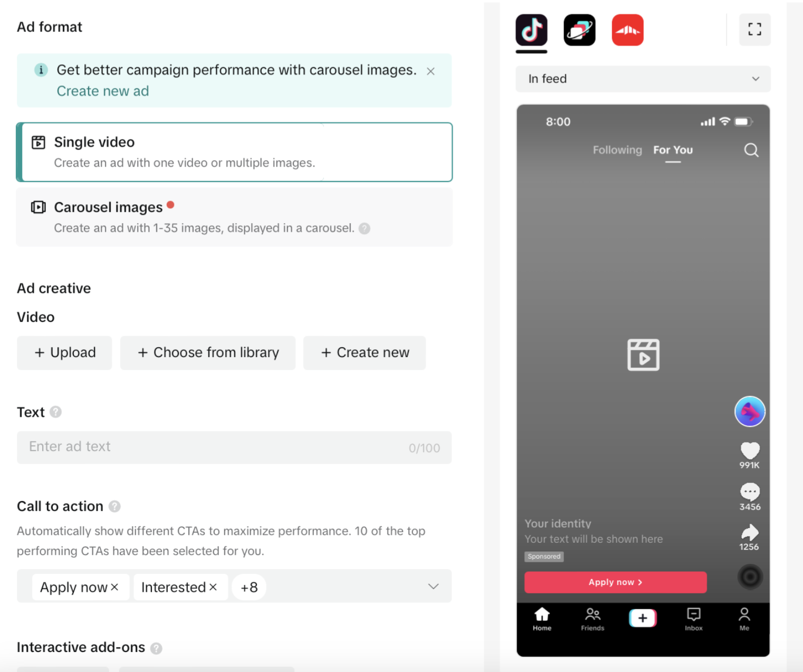The width and height of the screenshot is (803, 672).
Task: Switch to the Following tab in preview
Action: 617,150
